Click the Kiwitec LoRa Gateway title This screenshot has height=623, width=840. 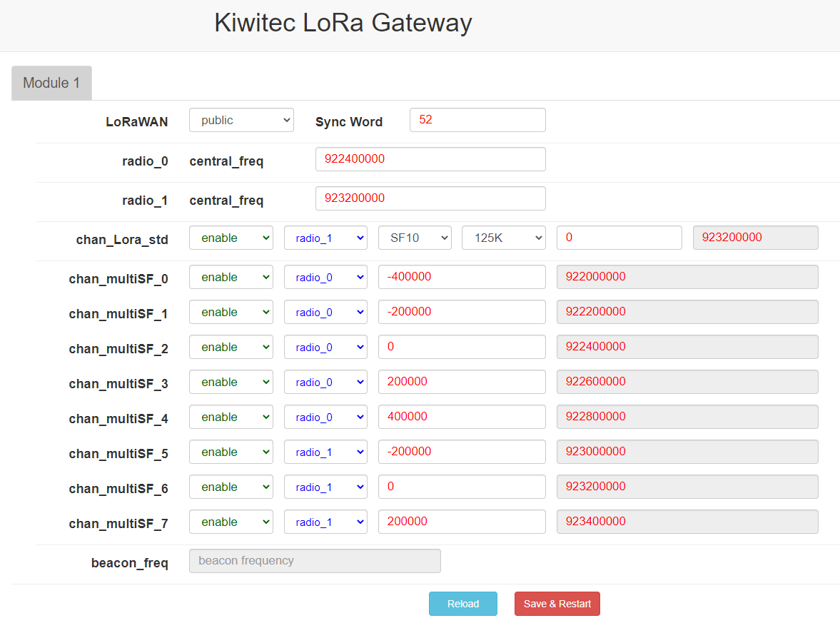pos(343,23)
